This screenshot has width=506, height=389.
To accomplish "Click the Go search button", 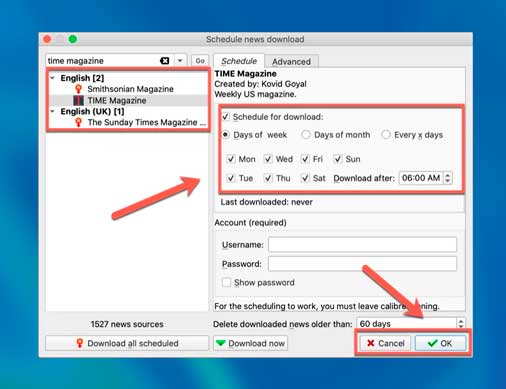I will click(x=200, y=61).
